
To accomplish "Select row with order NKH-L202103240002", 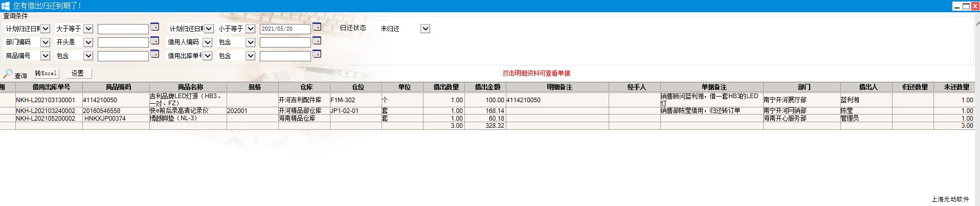I will [46, 111].
